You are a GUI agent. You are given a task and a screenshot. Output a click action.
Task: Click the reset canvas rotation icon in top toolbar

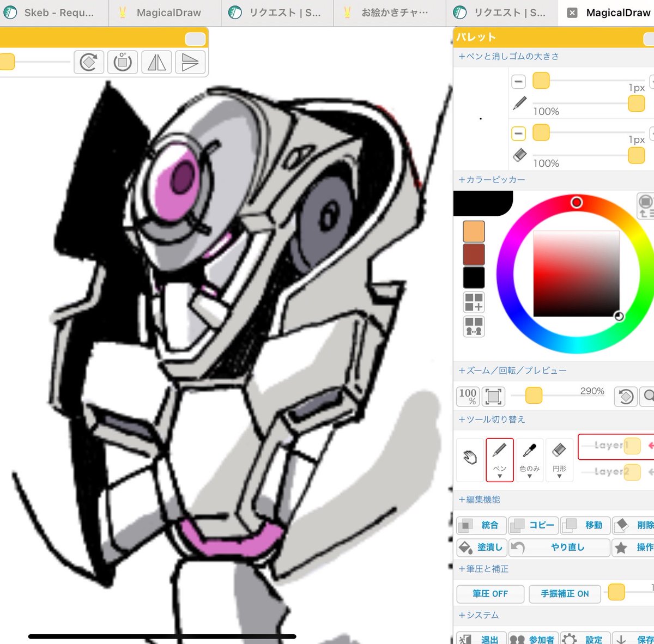pyautogui.click(x=123, y=62)
